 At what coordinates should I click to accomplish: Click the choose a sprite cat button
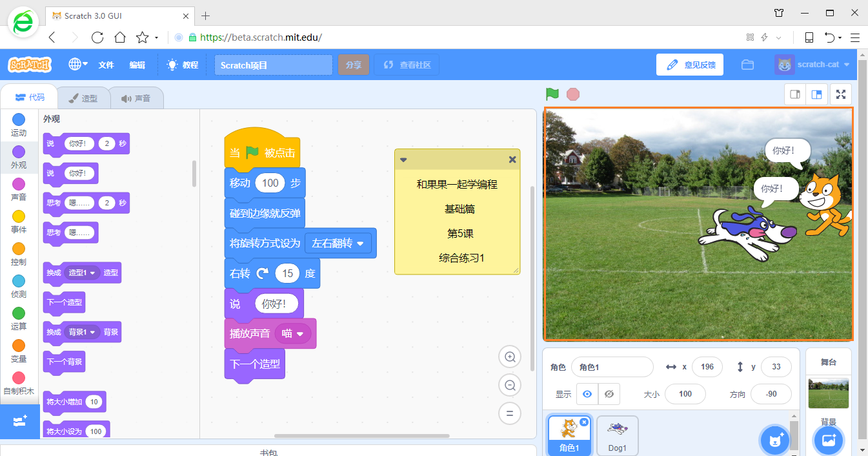coord(774,440)
